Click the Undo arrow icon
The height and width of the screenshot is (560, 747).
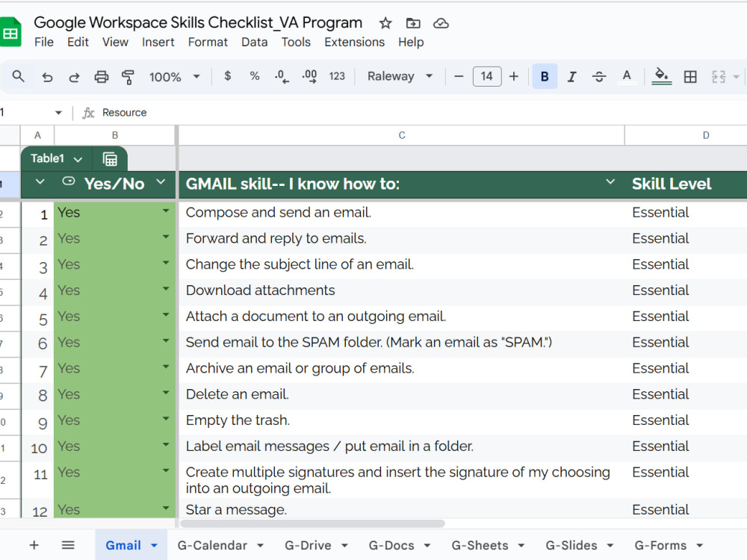click(46, 77)
